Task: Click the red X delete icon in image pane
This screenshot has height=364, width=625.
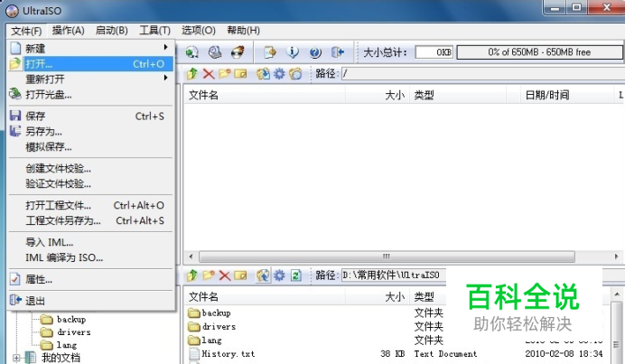Action: coord(209,73)
